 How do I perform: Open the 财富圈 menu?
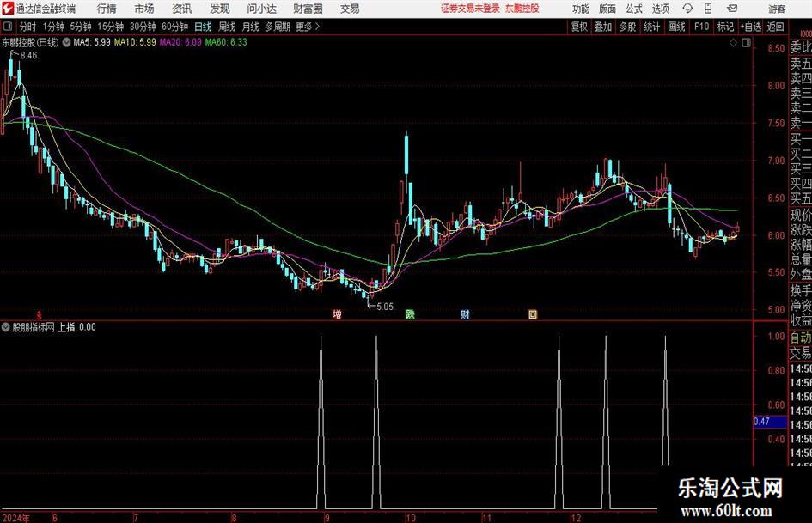click(308, 9)
